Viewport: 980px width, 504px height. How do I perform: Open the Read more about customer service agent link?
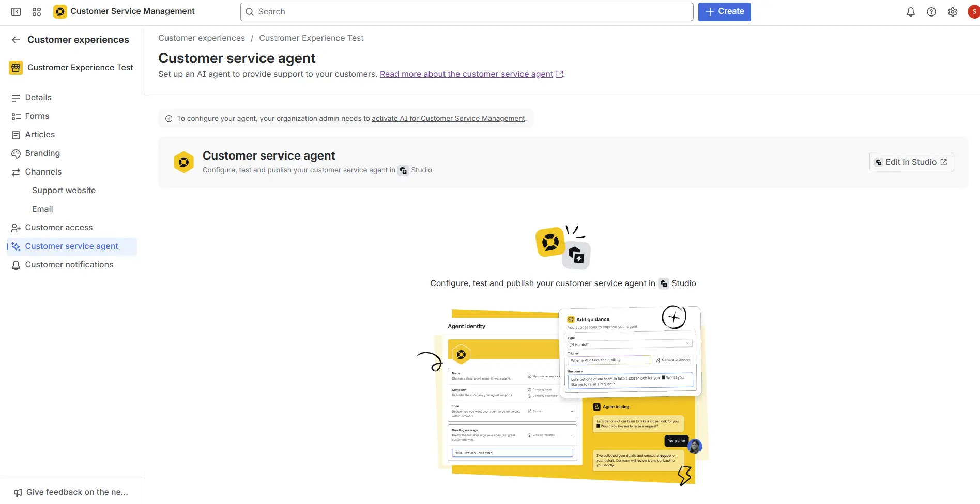click(466, 74)
